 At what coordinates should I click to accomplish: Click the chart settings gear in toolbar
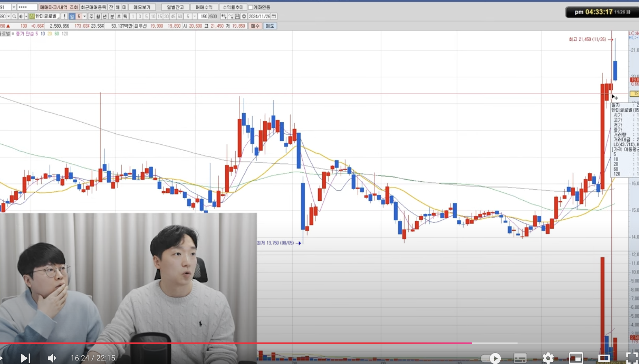244,17
